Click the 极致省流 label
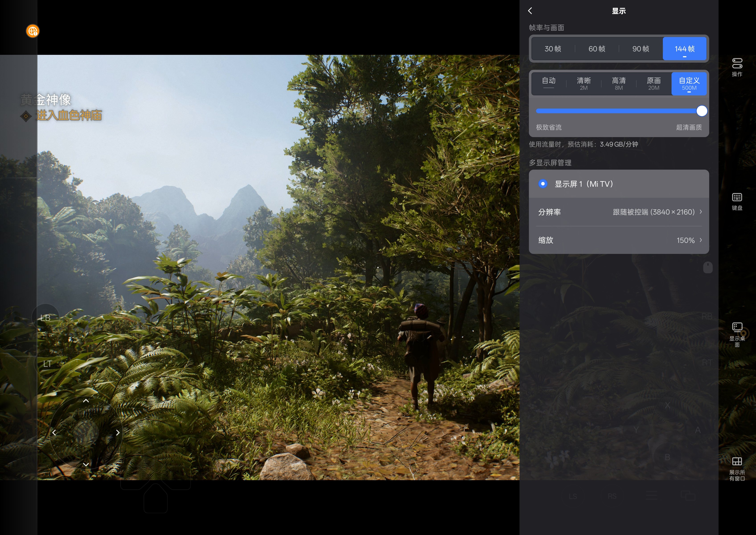The height and width of the screenshot is (535, 756). tap(549, 127)
